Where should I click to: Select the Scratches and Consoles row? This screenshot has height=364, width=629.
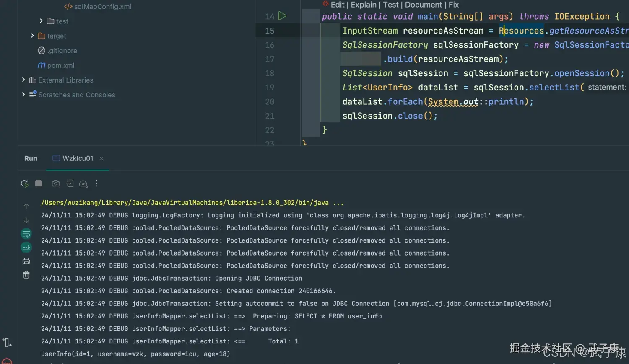pyautogui.click(x=72, y=95)
